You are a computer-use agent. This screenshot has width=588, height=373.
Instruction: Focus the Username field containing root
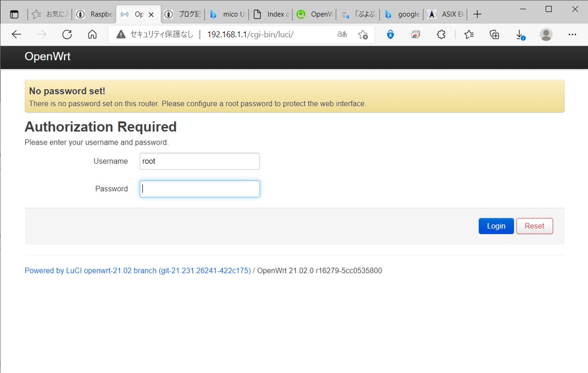pos(199,161)
